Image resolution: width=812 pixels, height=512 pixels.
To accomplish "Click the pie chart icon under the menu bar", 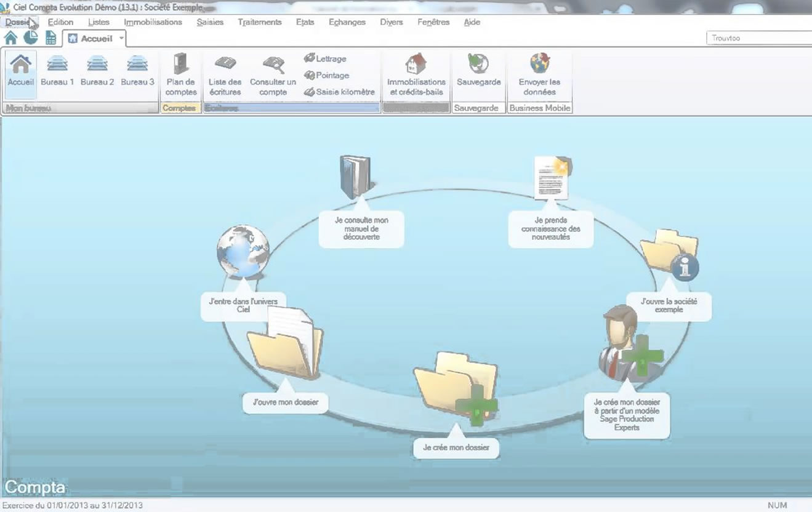I will pos(31,38).
